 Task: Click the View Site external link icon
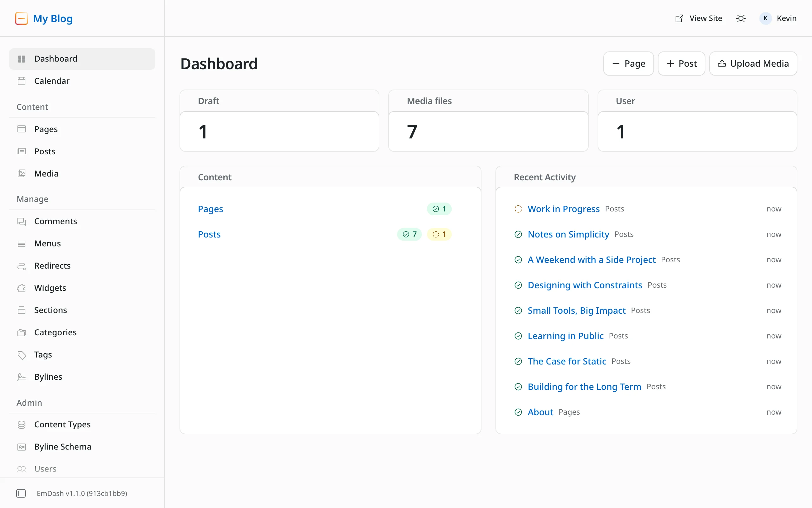(679, 18)
